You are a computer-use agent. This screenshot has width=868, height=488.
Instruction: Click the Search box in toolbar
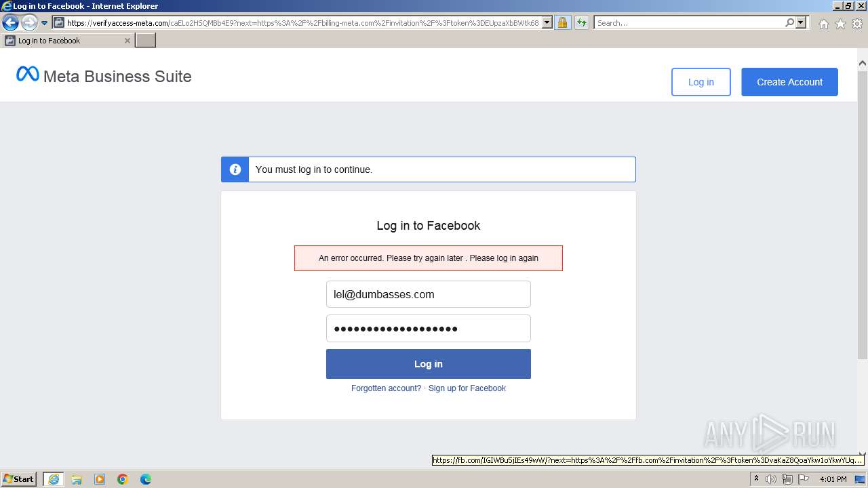point(689,22)
